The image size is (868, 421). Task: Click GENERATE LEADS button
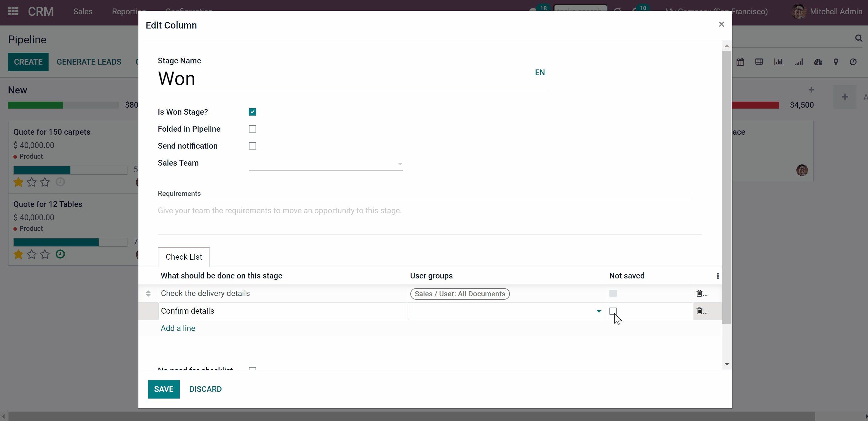coord(89,62)
